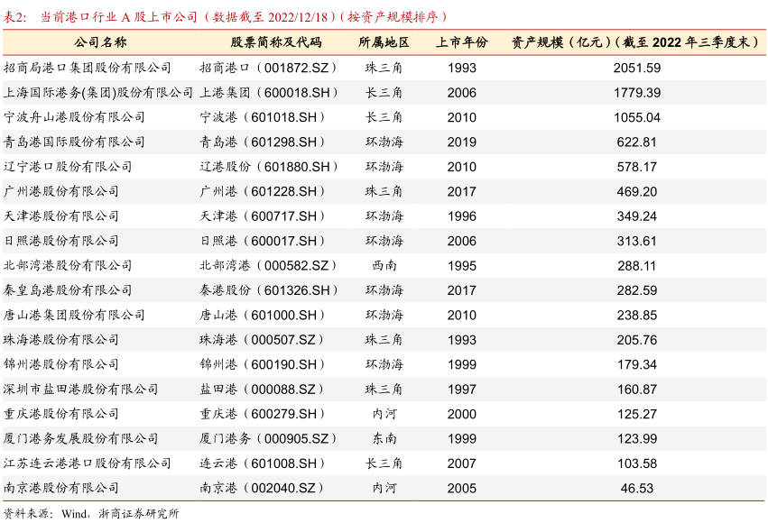Click region 西南 in 北部湾港 row
The image size is (768, 532).
pos(384,265)
